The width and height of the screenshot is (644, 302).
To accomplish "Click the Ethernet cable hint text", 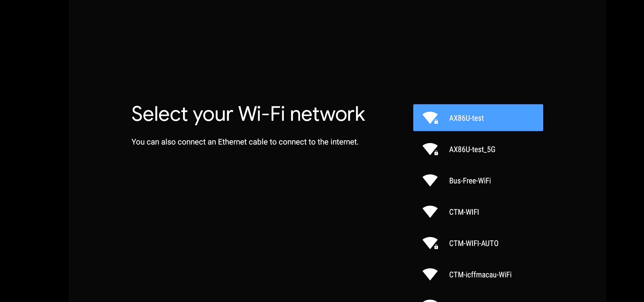I will click(x=245, y=142).
